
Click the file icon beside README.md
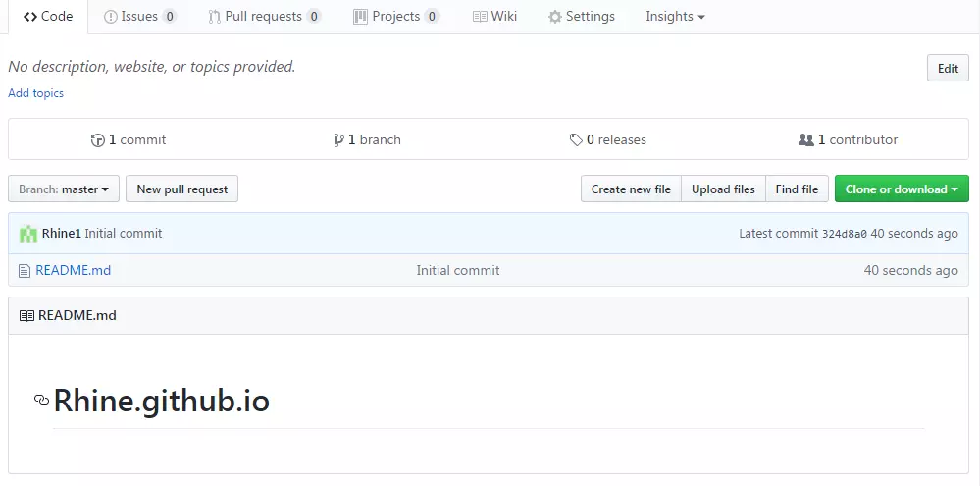[x=25, y=271]
